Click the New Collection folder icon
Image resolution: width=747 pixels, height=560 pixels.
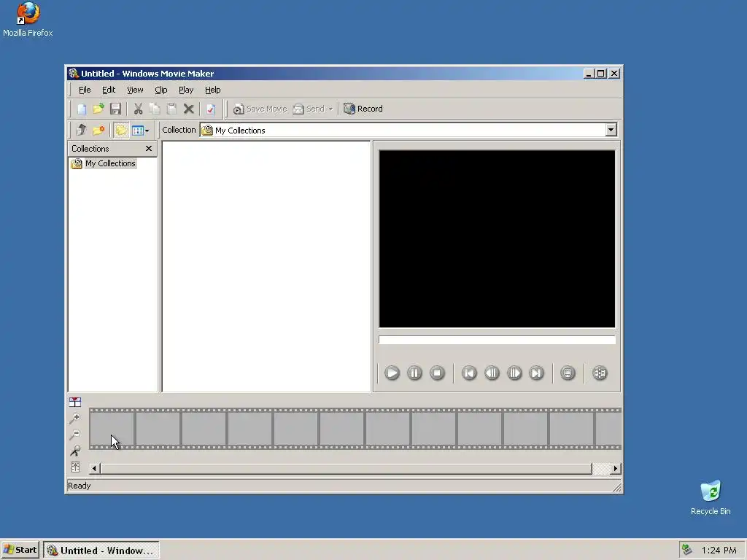pos(98,130)
